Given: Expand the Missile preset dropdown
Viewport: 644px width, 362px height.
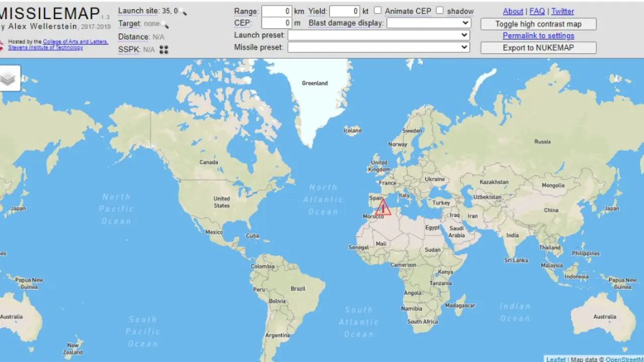Looking at the screenshot, I should click(x=378, y=47).
